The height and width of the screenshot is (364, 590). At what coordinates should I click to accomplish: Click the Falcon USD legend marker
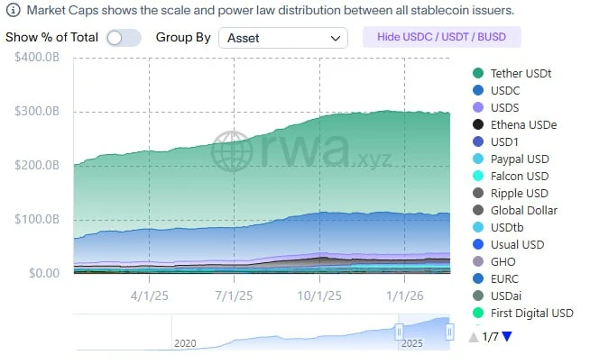coord(477,176)
